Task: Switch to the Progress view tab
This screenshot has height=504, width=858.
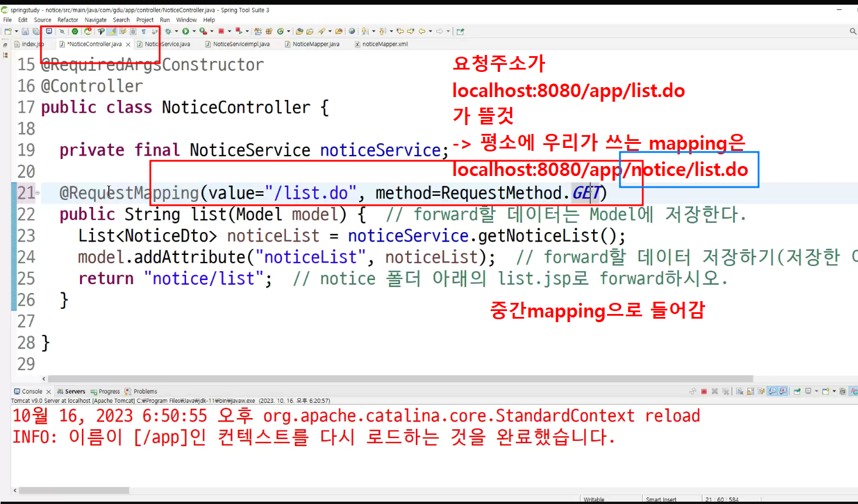Action: [105, 392]
